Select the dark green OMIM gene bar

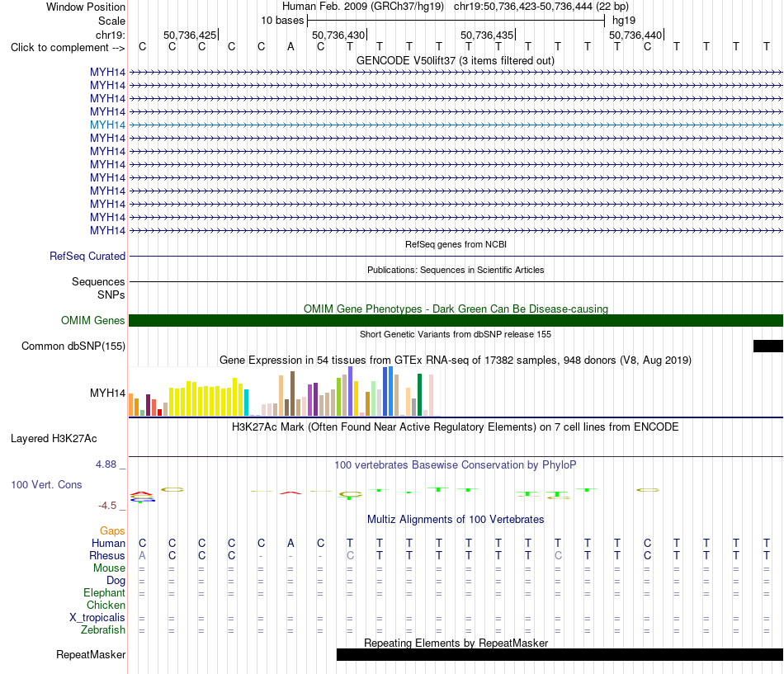[x=456, y=320]
